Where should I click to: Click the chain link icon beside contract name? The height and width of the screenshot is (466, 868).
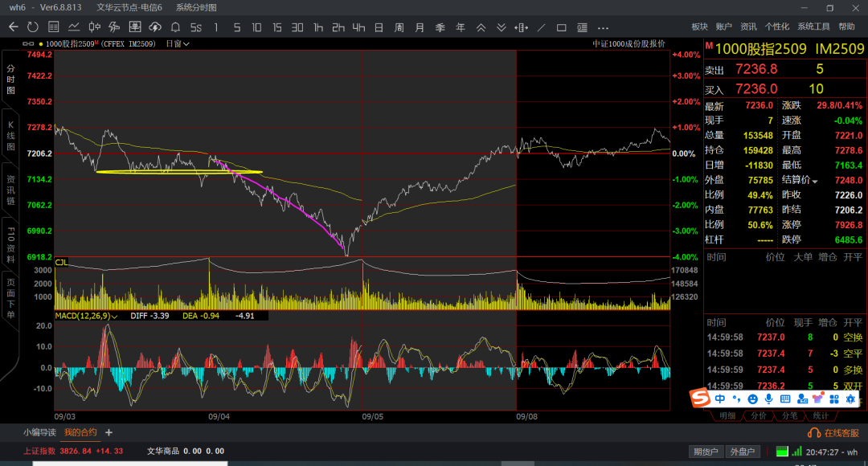(x=28, y=43)
